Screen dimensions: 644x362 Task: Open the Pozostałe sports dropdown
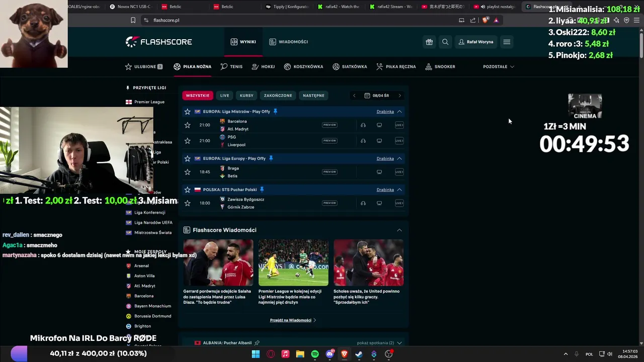coord(499,66)
